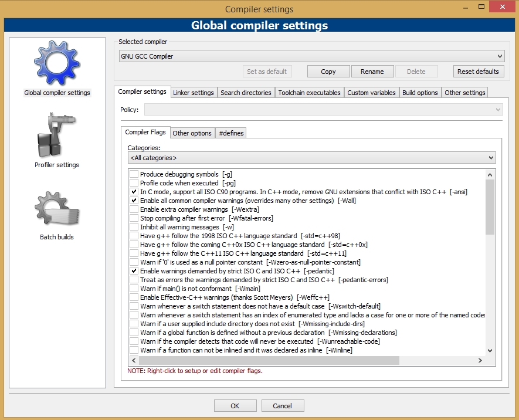The width and height of the screenshot is (519, 420).
Task: Enable Warn if '0' used as null pointer
Action: click(x=134, y=262)
